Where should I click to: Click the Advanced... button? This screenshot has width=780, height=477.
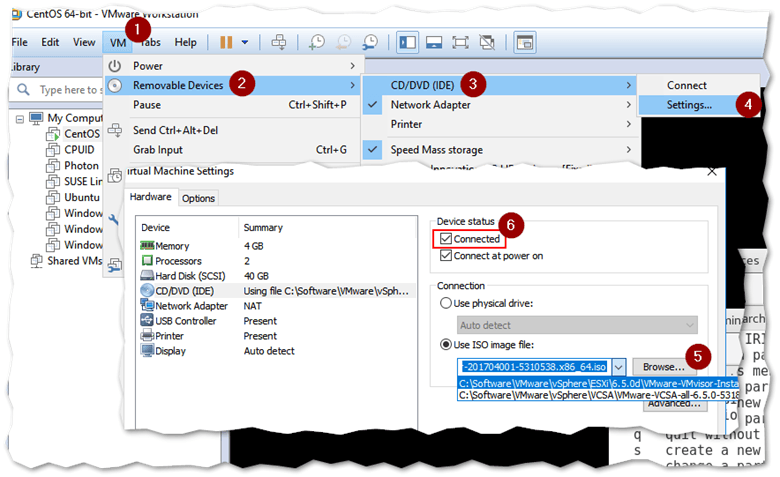675,404
